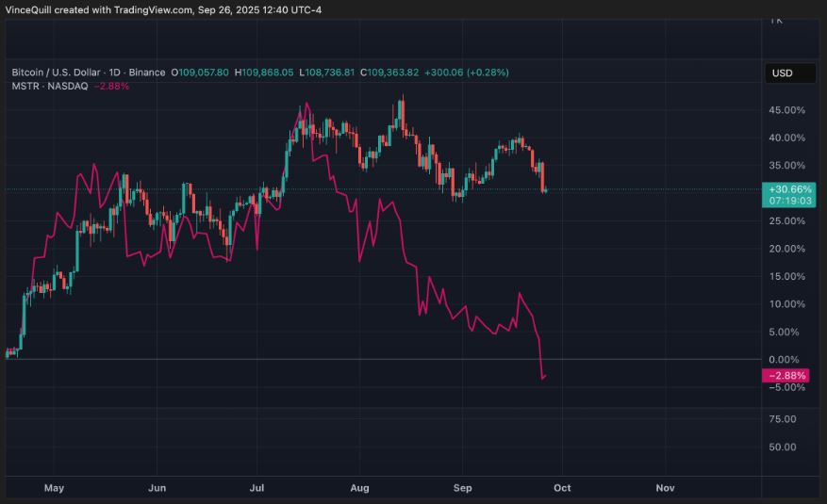The height and width of the screenshot is (504, 827).
Task: Click the 75.00 label on lower scale
Action: (x=783, y=419)
